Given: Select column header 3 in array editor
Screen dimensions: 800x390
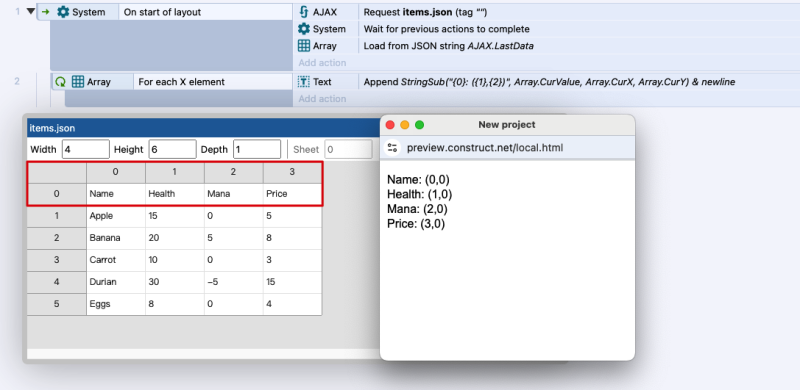Looking at the screenshot, I should pos(292,172).
